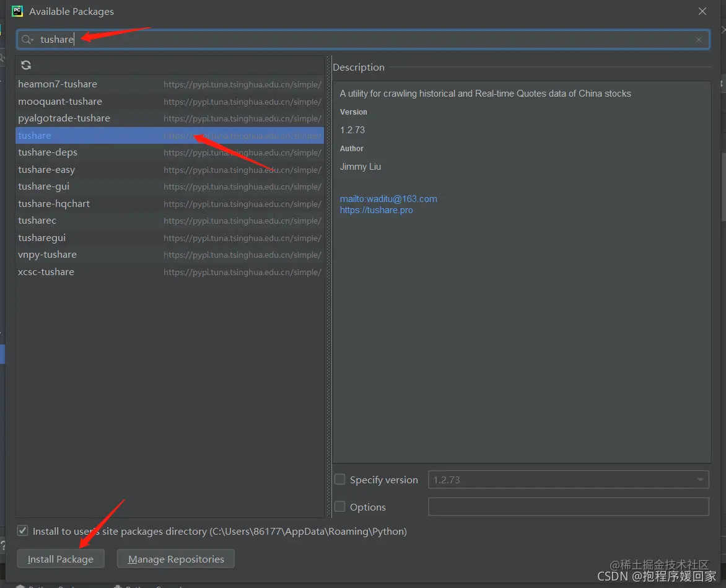The width and height of the screenshot is (726, 588).
Task: Click the PyCharm logo in title bar
Action: [x=17, y=11]
